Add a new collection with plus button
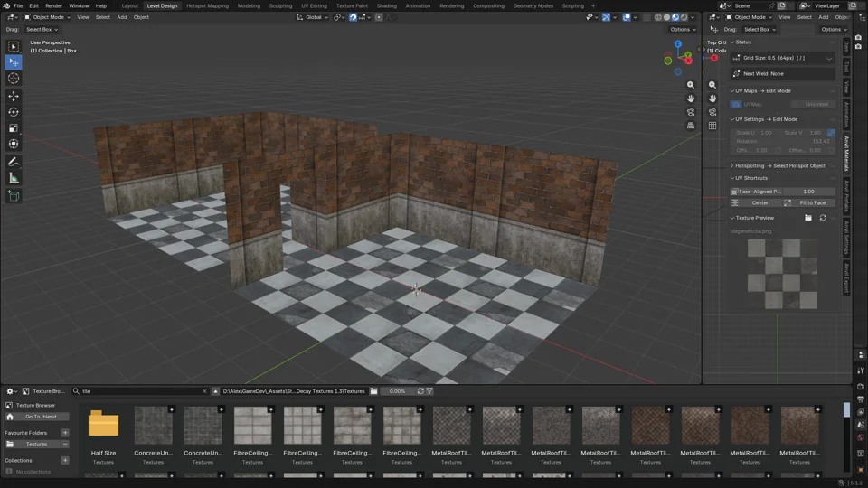 tap(65, 460)
